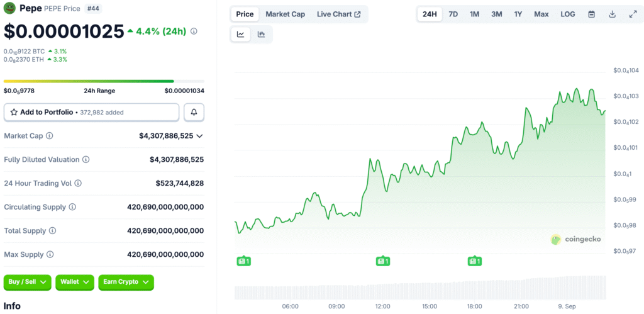Open the Buy / Sell dropdown
The width and height of the screenshot is (644, 314).
[x=28, y=283]
